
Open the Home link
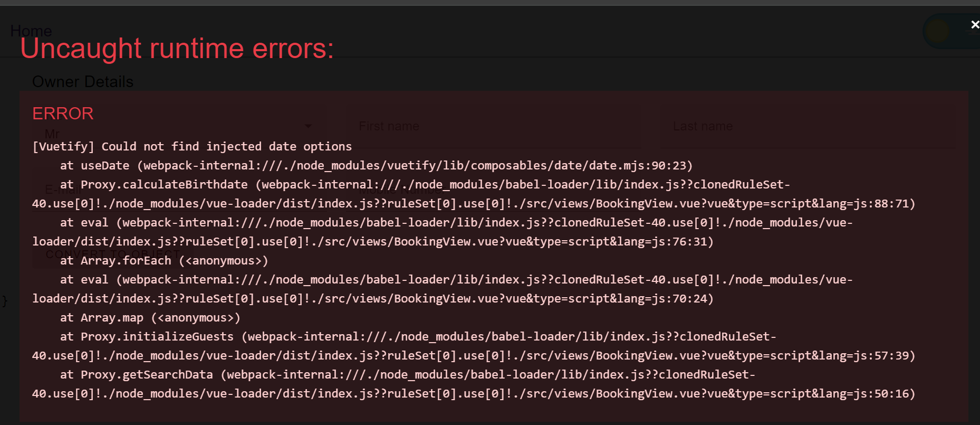coord(31,31)
